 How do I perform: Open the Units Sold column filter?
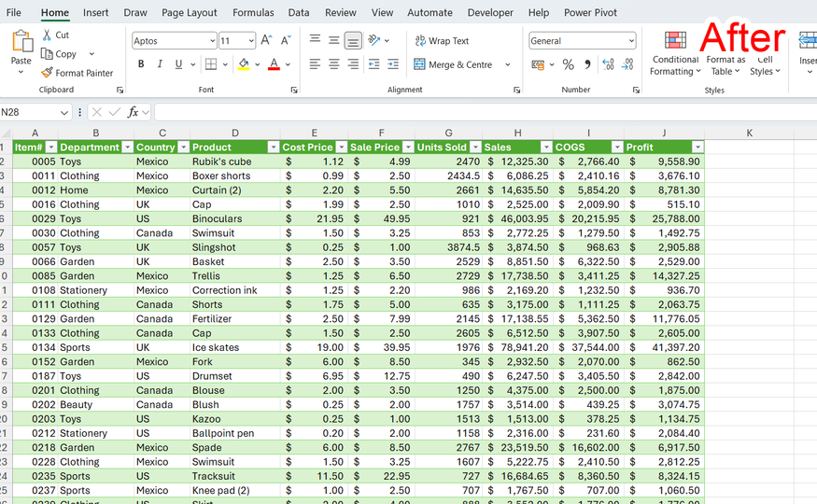click(475, 147)
